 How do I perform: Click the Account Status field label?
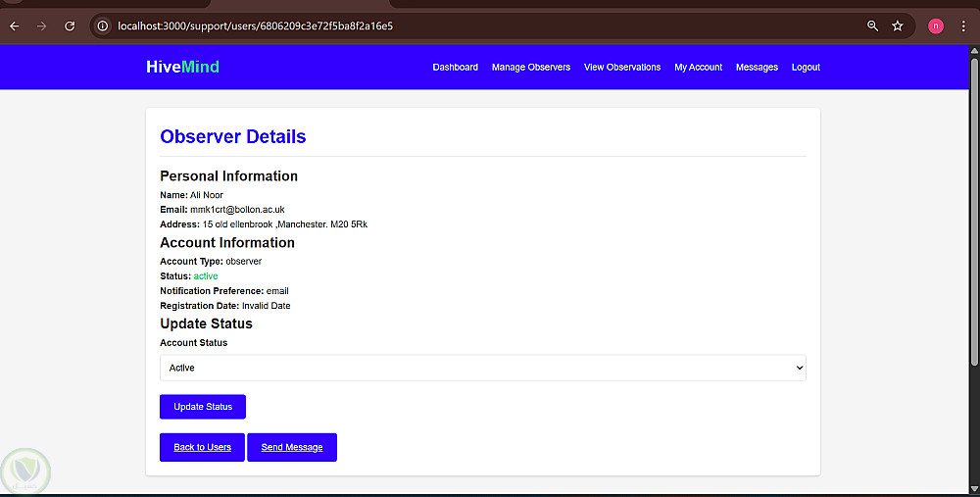(194, 342)
